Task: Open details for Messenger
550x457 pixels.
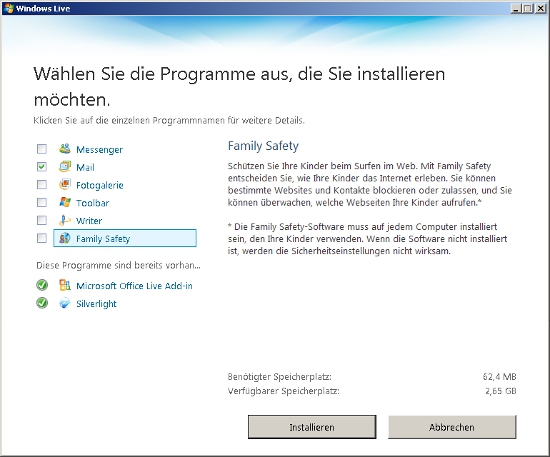Action: 100,150
